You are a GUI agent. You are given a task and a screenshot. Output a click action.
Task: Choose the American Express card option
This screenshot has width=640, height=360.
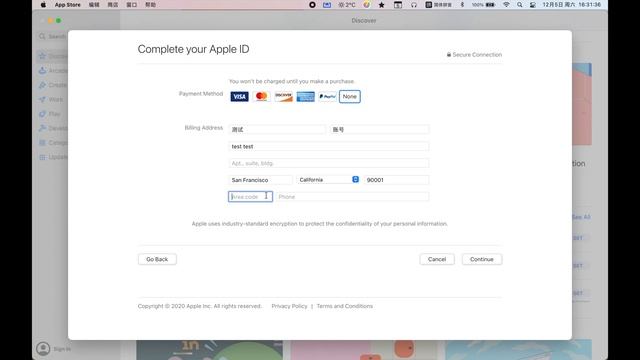click(305, 96)
